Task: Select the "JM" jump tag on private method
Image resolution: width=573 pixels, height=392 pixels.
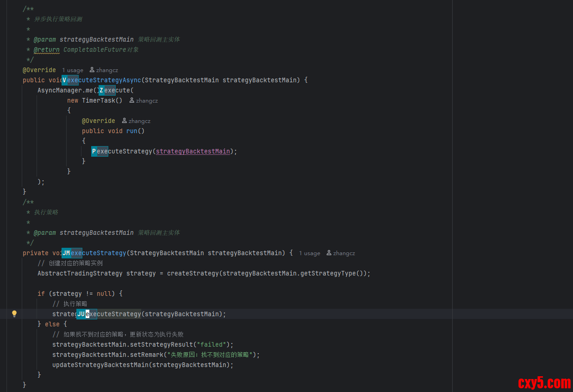Action: [x=66, y=253]
